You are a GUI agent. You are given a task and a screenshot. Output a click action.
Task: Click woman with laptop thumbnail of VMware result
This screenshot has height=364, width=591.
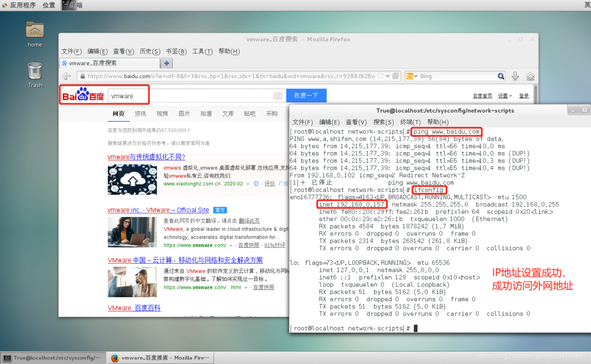click(133, 233)
